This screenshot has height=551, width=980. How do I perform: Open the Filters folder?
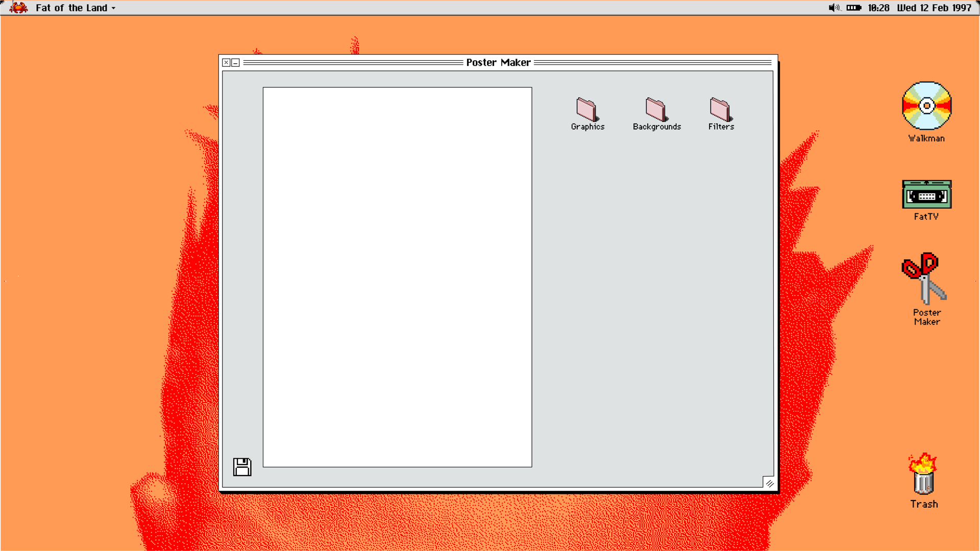point(720,109)
